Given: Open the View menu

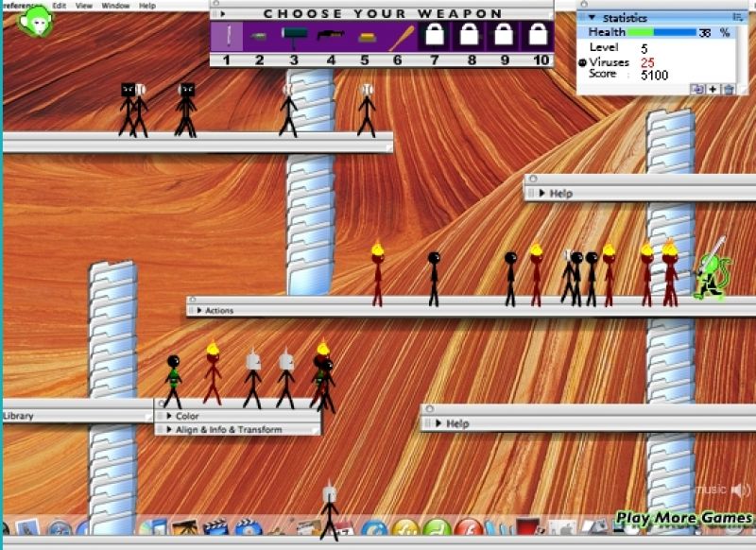Looking at the screenshot, I should (84, 6).
